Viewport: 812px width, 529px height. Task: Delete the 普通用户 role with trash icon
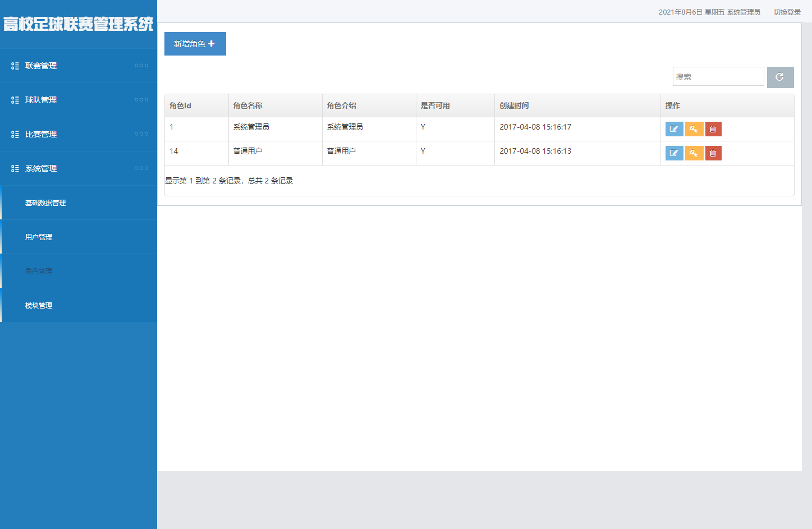(713, 153)
